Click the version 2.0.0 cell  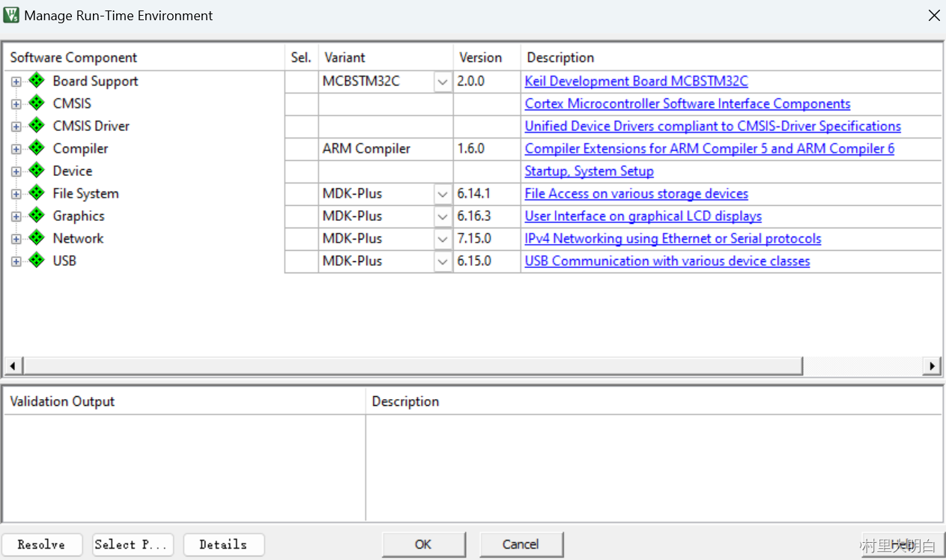point(487,82)
